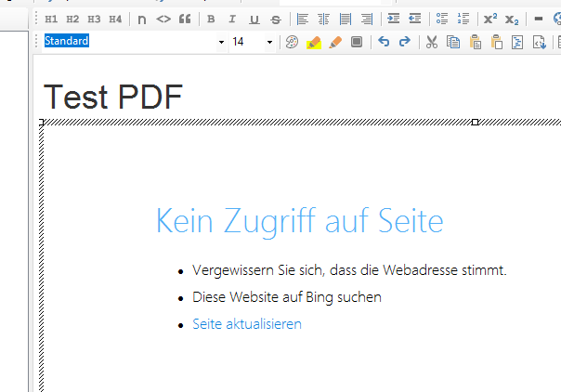Toggle italic formatting
This screenshot has width=561, height=392.
point(232,19)
